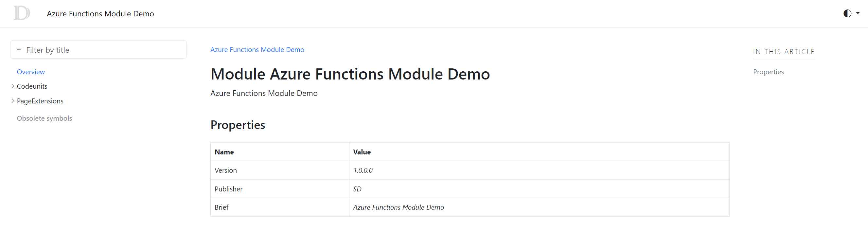Click the Properties section heading
The width and height of the screenshot is (868, 231).
click(x=238, y=125)
